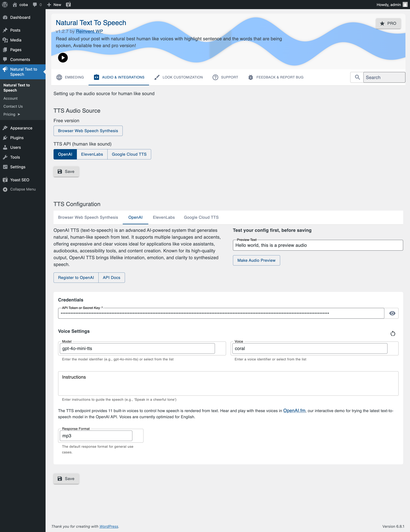Select ElevenLabs as TTS API source

(x=92, y=154)
